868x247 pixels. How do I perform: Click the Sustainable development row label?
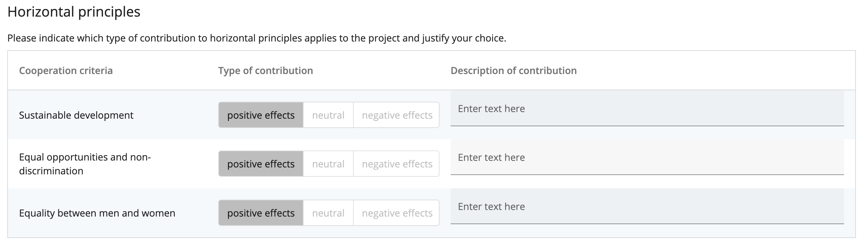[76, 115]
